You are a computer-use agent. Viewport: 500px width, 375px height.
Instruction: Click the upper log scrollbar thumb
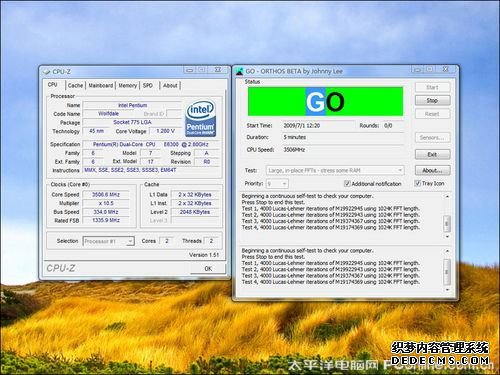pyautogui.click(x=447, y=224)
